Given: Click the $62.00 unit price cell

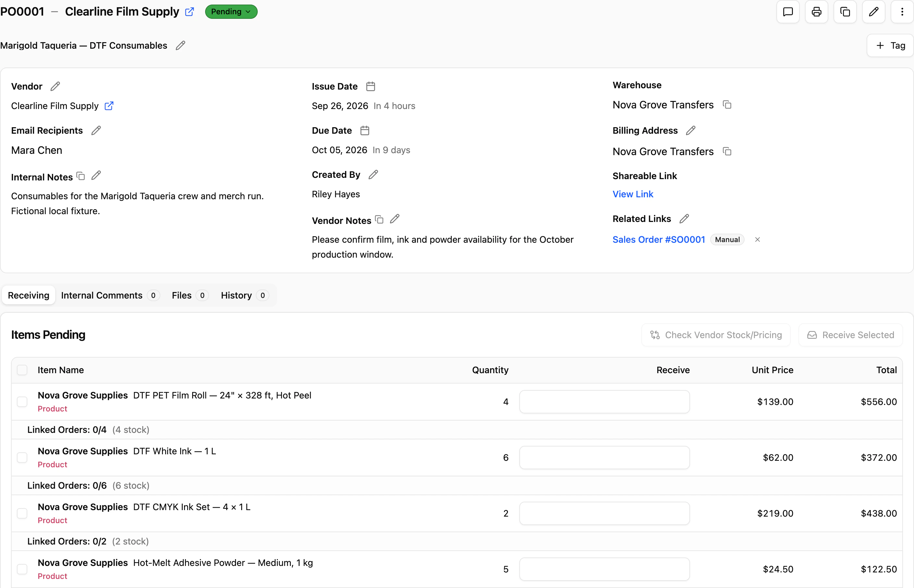Looking at the screenshot, I should pos(778,458).
